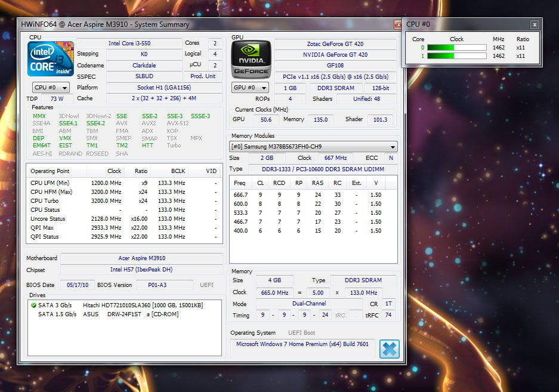Screen dimensions: 559x392
Task: Click the Freq column header in memory timings
Action: 240,183
